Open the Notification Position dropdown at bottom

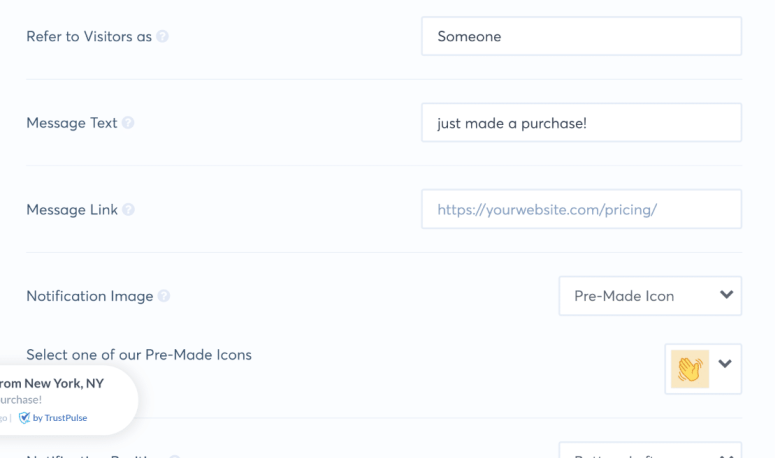650,452
